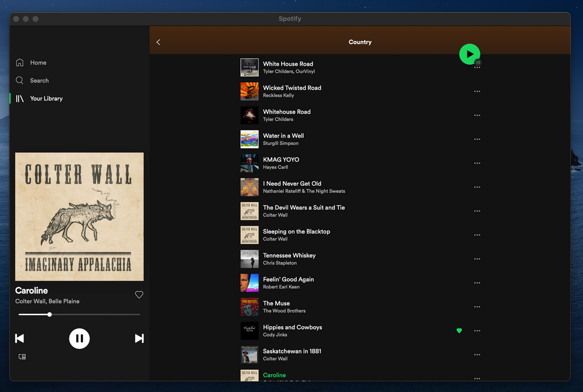Go back using the chevron arrow

point(159,42)
